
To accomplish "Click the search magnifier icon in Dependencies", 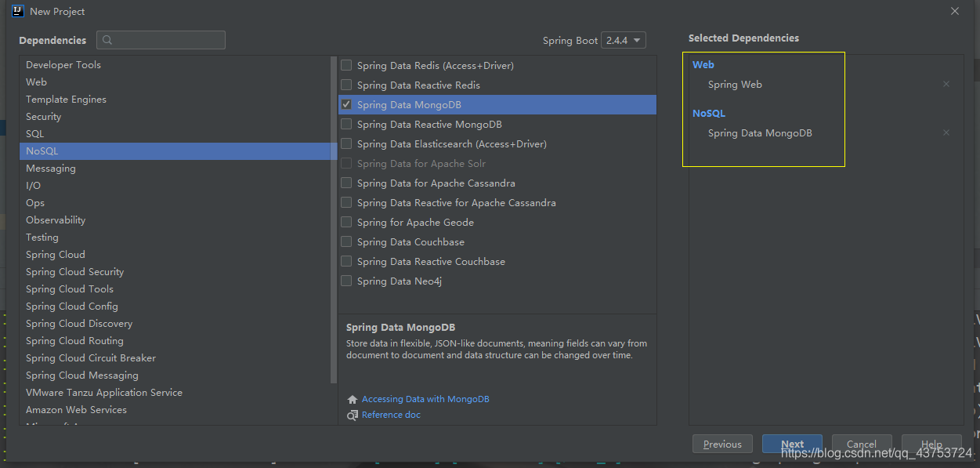I will pos(107,40).
